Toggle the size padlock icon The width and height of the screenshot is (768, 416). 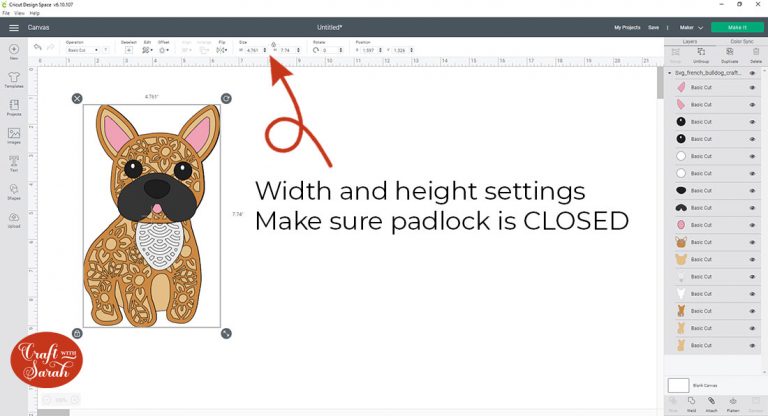coord(273,45)
